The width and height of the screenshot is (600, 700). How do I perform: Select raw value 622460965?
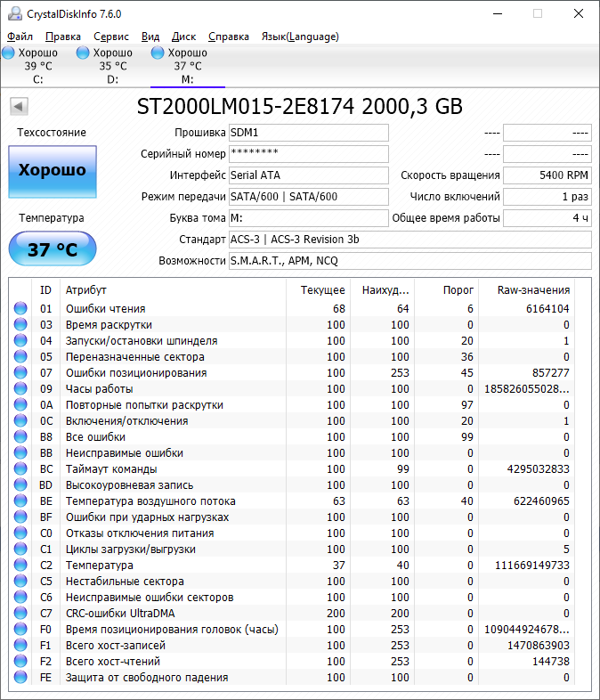541,501
